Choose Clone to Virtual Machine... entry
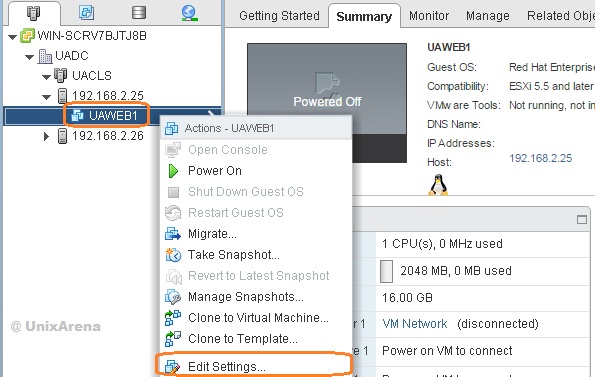The width and height of the screenshot is (595, 377). coord(256,318)
